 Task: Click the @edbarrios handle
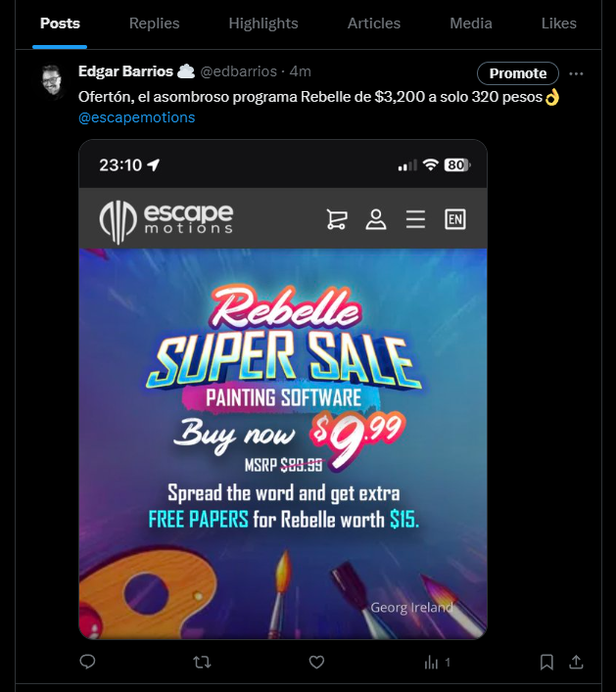238,71
